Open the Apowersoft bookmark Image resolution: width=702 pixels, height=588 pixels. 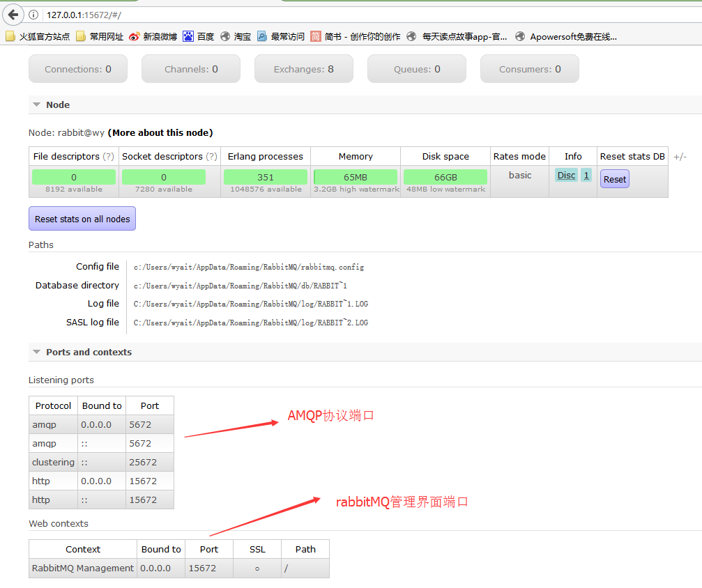566,37
